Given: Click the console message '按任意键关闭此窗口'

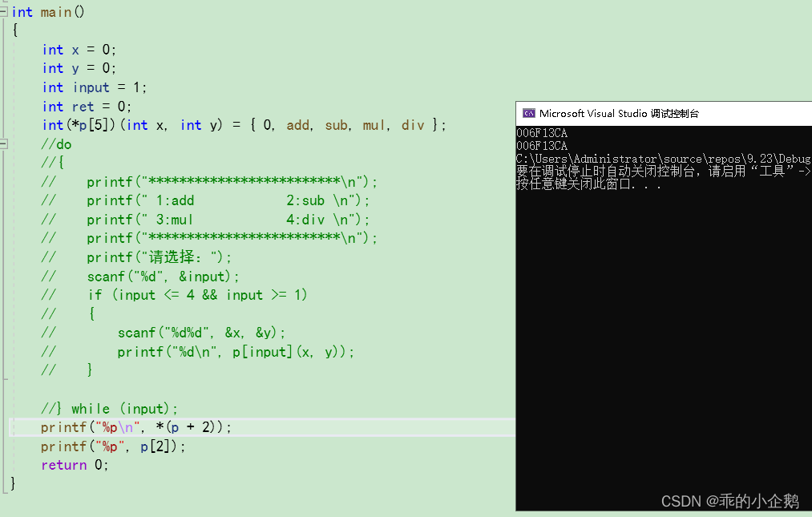Looking at the screenshot, I should 589,184.
